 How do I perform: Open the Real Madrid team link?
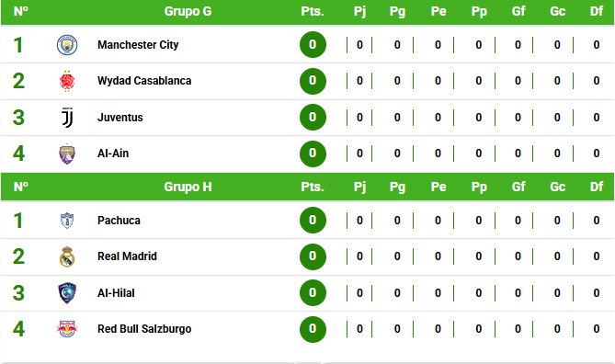coord(127,256)
